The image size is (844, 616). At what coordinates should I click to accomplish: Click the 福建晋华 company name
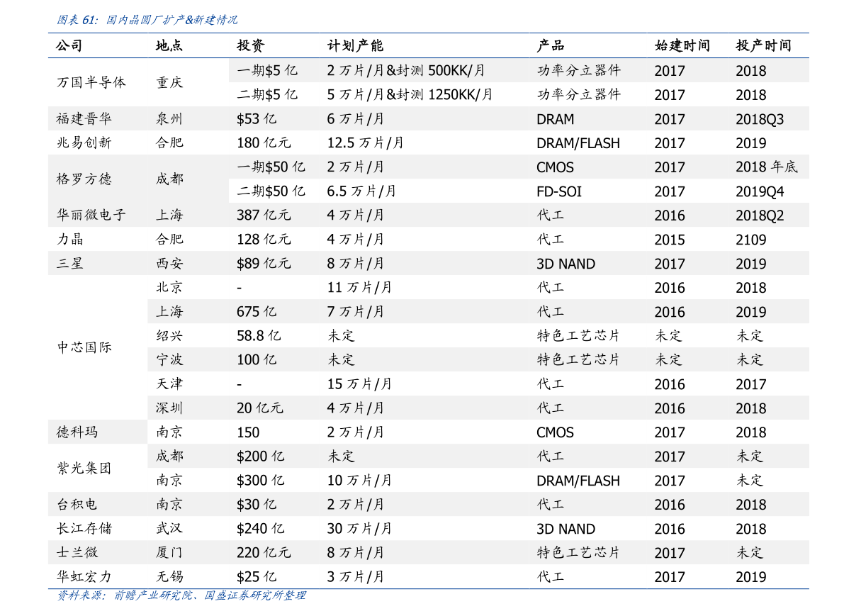pos(84,119)
